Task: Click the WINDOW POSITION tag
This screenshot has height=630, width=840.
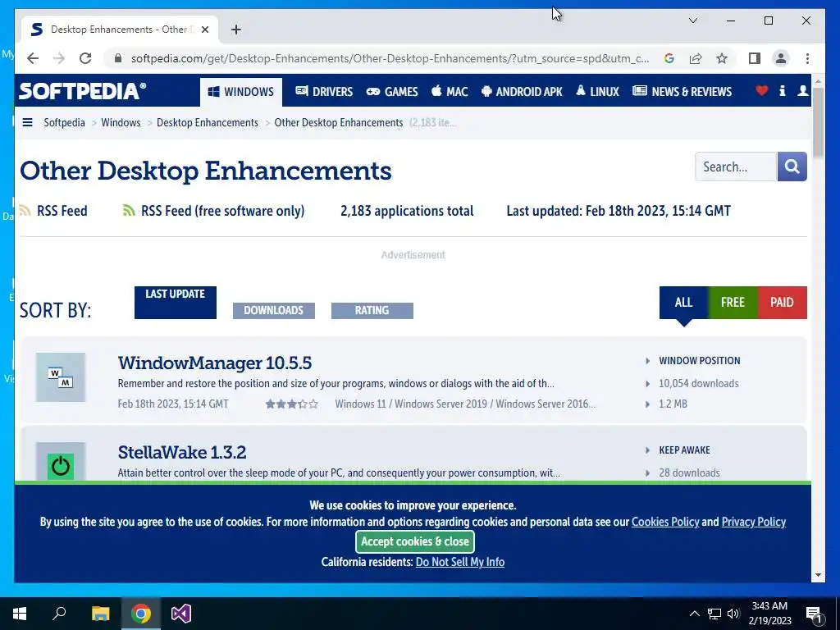Action: (700, 361)
